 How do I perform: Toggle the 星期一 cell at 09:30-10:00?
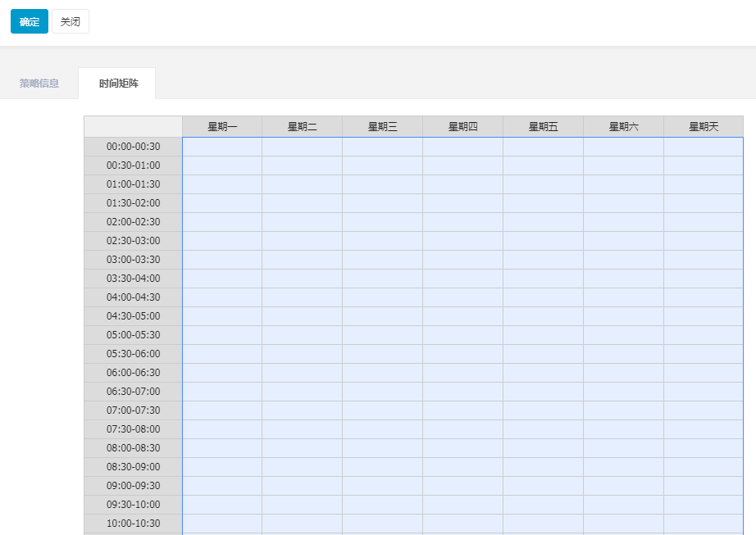point(222,504)
